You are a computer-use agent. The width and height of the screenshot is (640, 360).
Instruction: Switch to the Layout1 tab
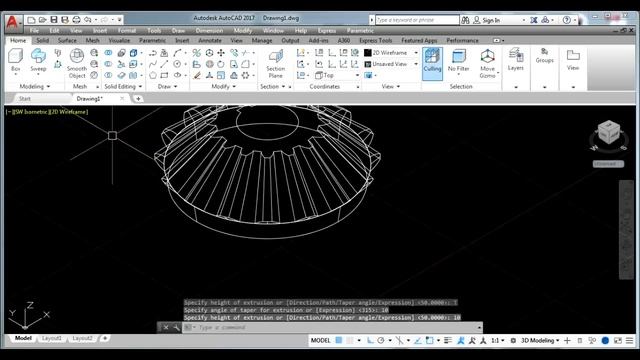[x=51, y=338]
